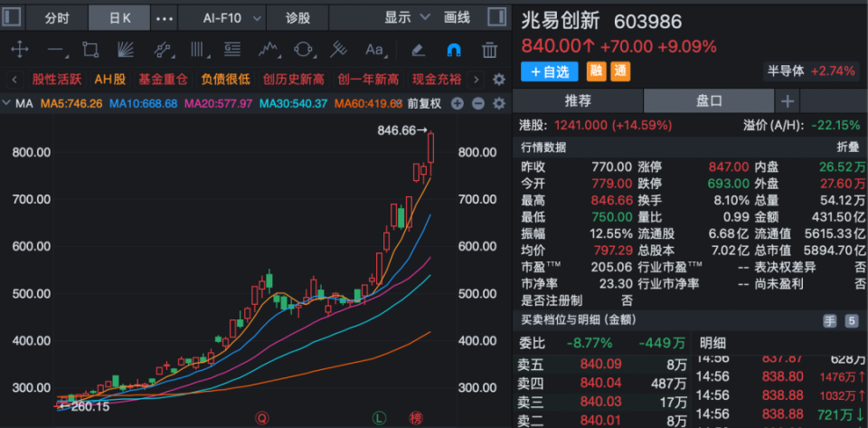Open tag row settings gear
The image size is (868, 428).
coord(499,80)
